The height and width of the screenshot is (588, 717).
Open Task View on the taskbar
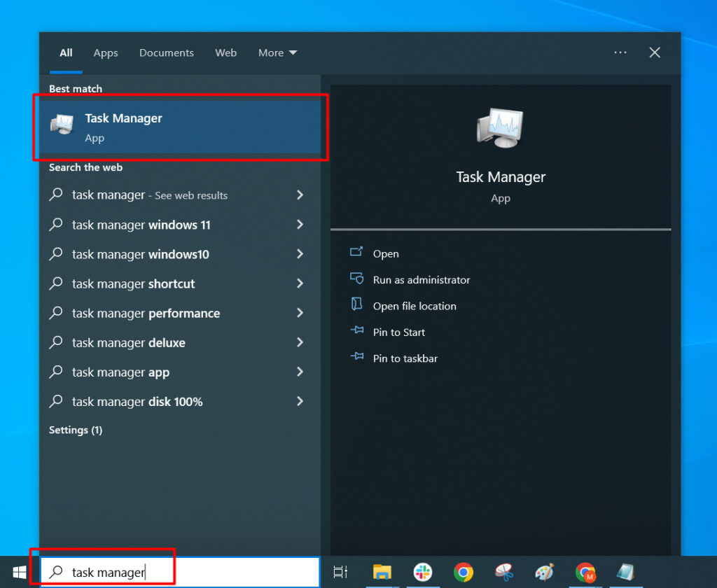pos(340,572)
